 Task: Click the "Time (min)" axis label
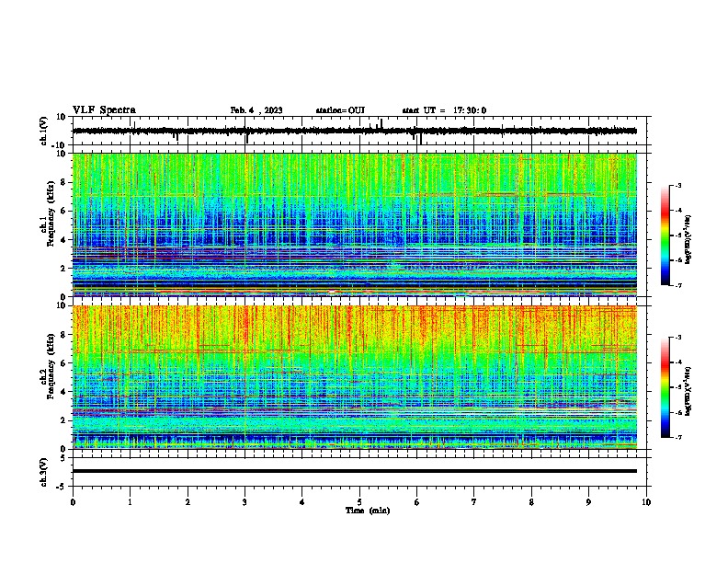pos(368,511)
